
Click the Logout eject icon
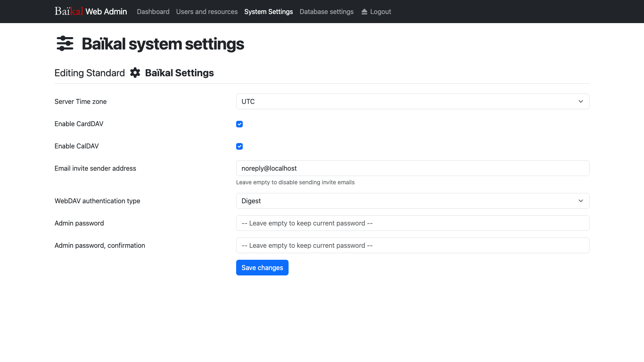click(365, 12)
